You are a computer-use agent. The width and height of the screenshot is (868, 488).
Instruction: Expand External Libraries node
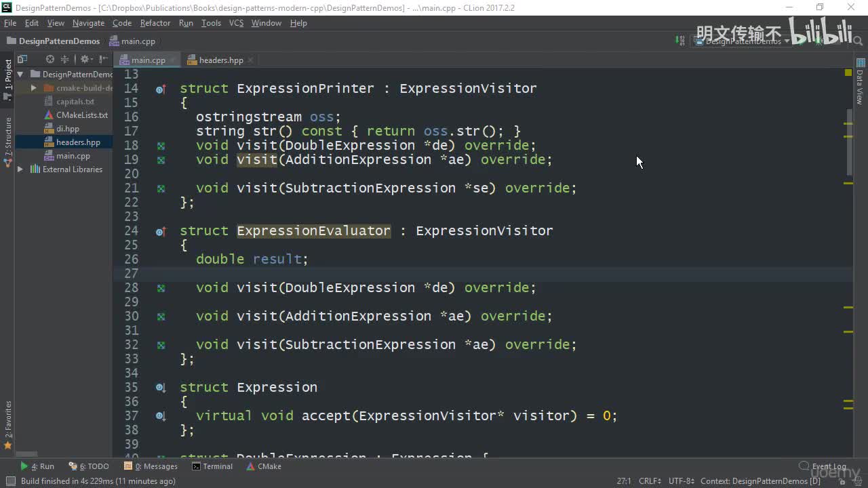(x=20, y=169)
